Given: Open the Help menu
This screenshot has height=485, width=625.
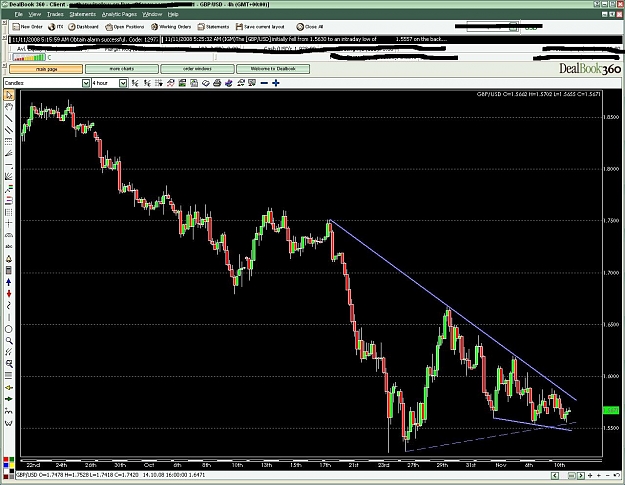Looking at the screenshot, I should [x=173, y=14].
